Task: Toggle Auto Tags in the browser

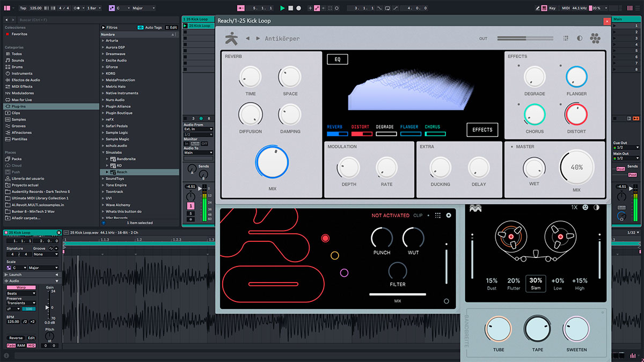Action: click(150, 27)
